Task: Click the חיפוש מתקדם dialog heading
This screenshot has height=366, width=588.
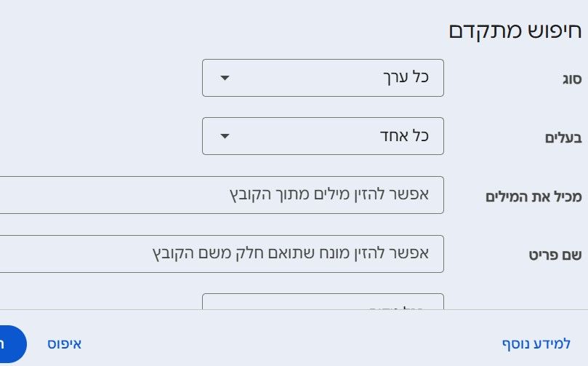Action: (x=515, y=31)
